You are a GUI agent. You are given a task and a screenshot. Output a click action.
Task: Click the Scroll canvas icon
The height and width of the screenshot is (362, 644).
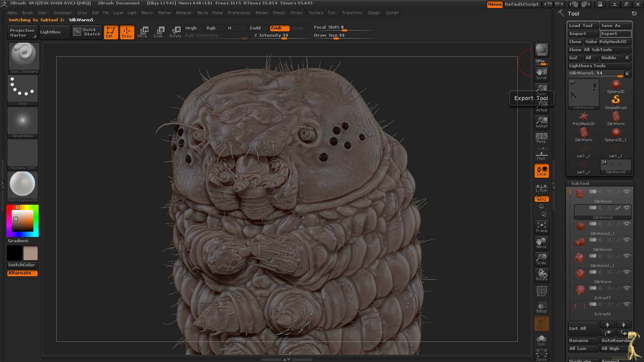click(x=542, y=74)
